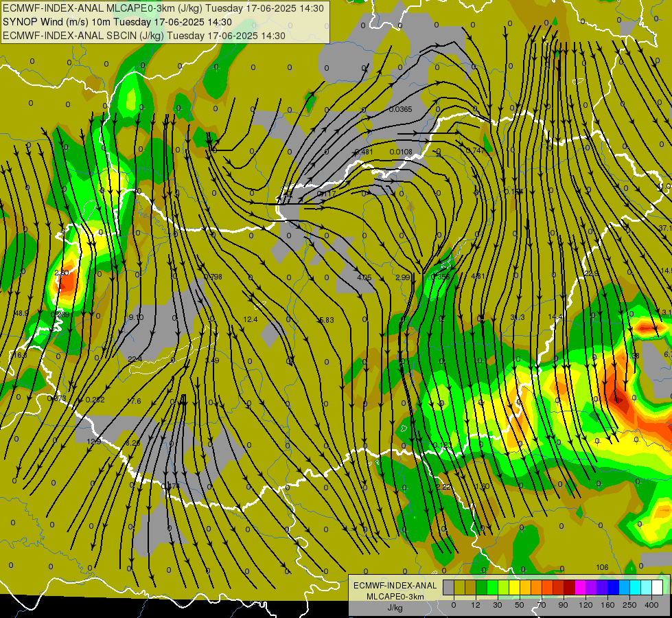Click the map value 5.83

coord(327,320)
